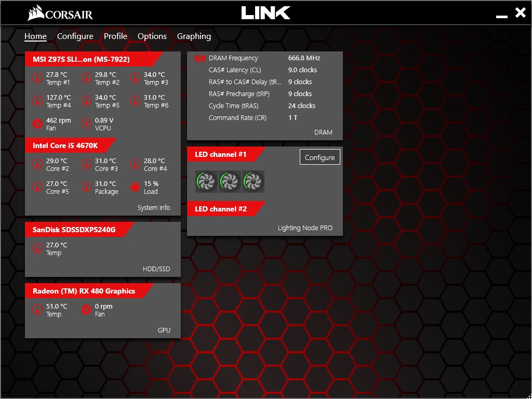Click the Temp #4 thermometer icon
The width and height of the screenshot is (532, 399).
tap(37, 101)
